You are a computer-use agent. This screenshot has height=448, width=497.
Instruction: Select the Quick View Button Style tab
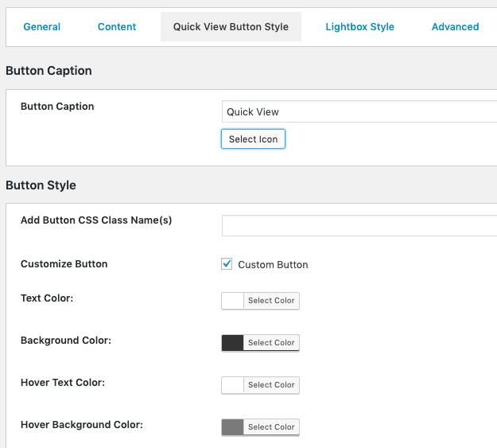231,27
